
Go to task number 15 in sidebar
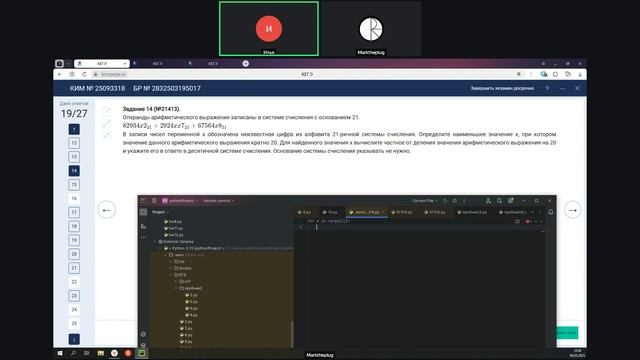point(74,185)
